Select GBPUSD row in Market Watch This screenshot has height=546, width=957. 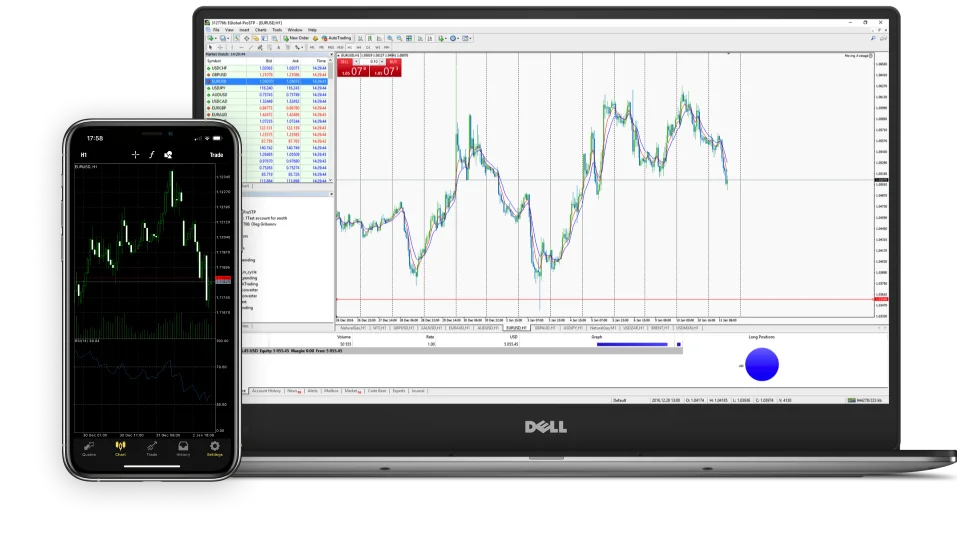pyautogui.click(x=268, y=74)
